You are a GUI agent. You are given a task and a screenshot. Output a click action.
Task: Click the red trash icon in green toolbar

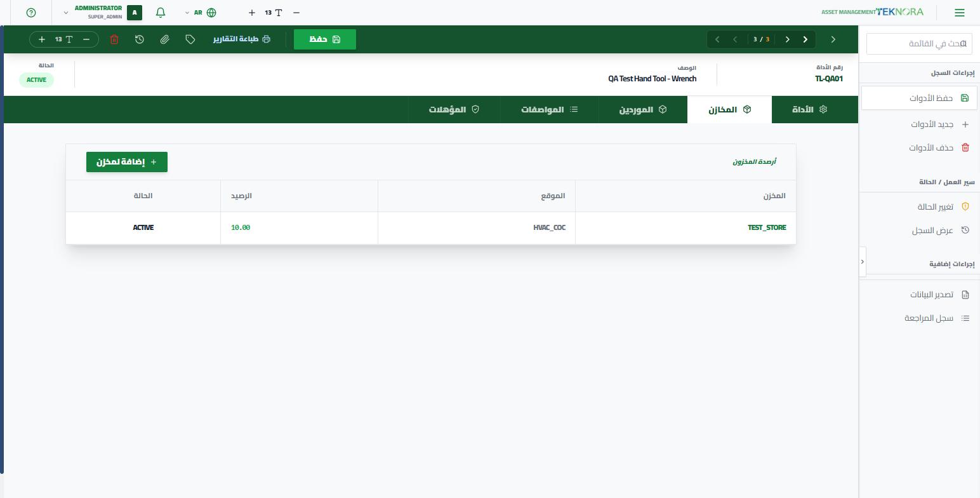pos(114,39)
